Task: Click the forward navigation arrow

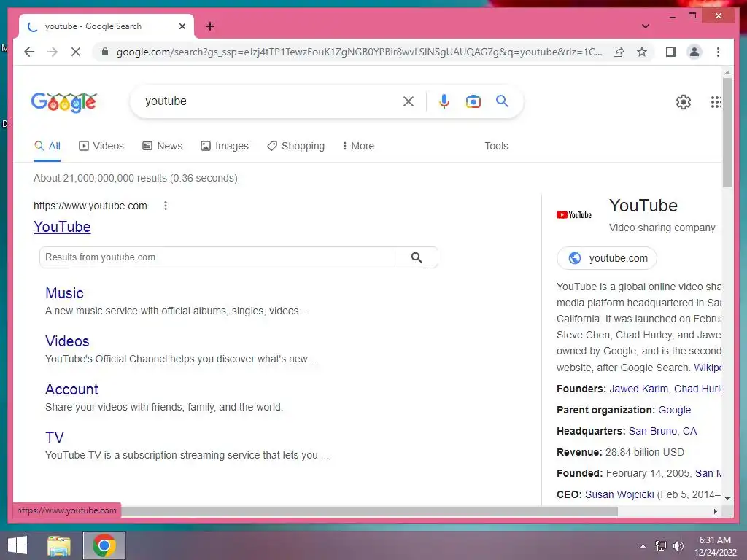Action: pyautogui.click(x=53, y=52)
